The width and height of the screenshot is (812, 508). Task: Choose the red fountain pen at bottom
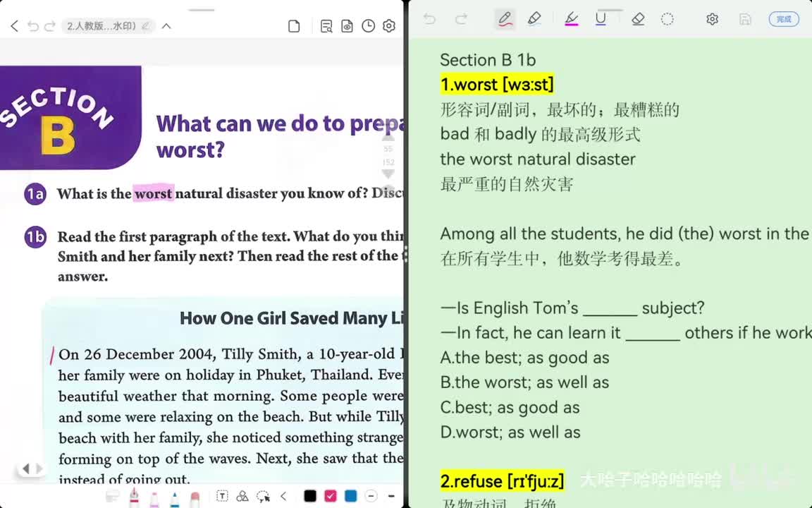[x=134, y=496]
